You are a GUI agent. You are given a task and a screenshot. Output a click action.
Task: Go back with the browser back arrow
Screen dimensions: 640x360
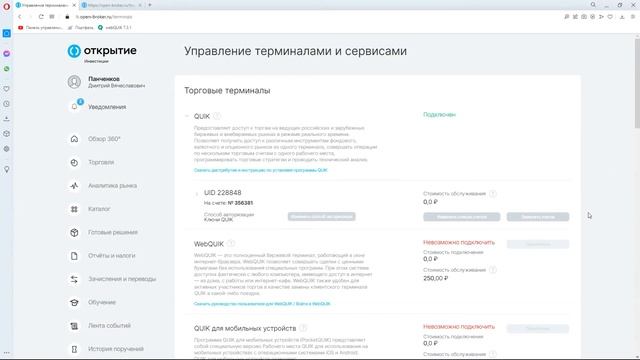coord(19,17)
